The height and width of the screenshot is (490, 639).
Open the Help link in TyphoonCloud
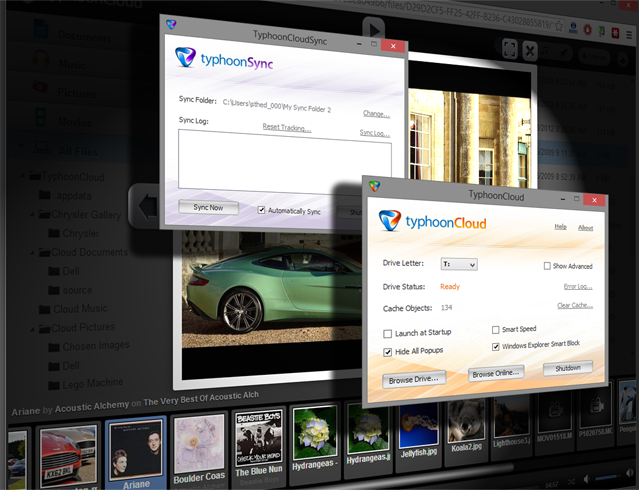click(x=561, y=227)
